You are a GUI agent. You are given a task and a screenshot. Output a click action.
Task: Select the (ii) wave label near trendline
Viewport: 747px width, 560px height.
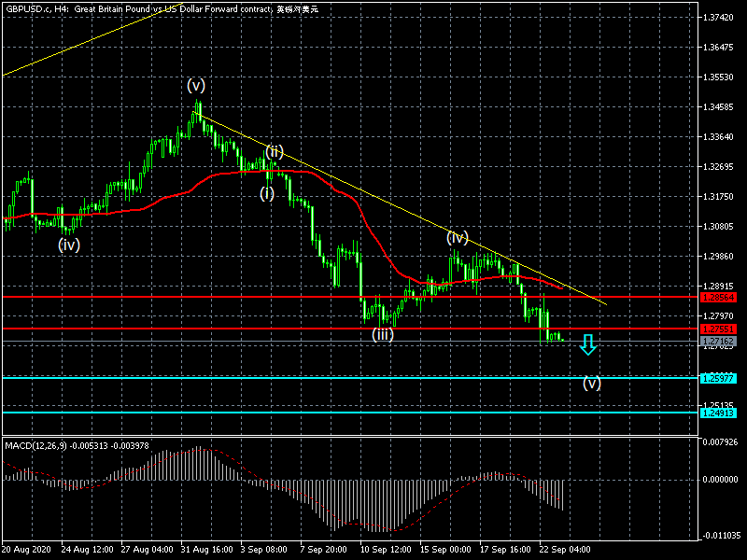point(274,151)
